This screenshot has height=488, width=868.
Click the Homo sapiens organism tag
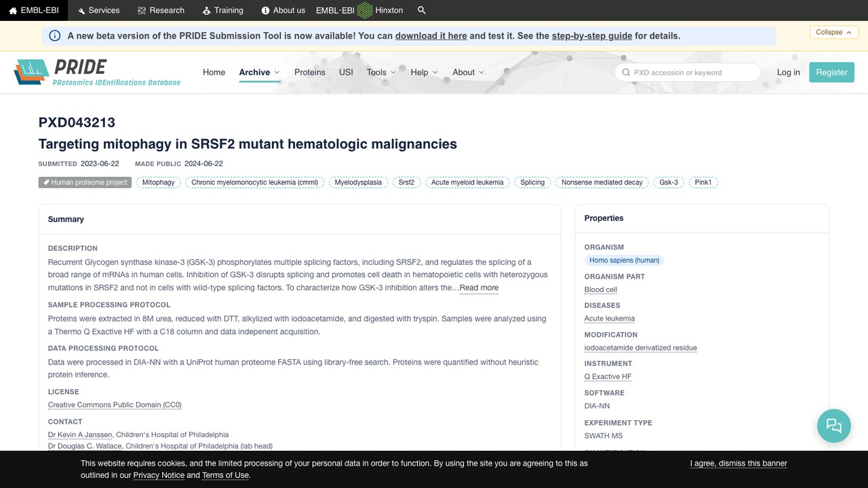click(624, 260)
